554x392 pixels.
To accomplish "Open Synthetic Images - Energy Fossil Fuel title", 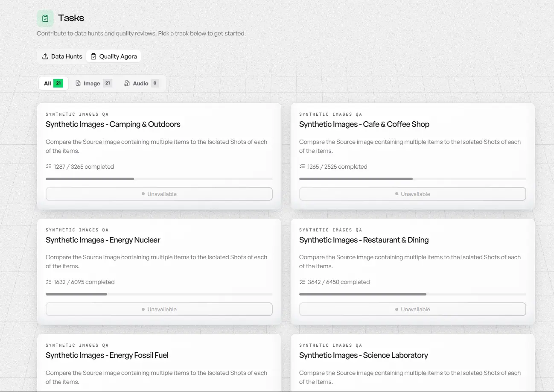I will 107,355.
